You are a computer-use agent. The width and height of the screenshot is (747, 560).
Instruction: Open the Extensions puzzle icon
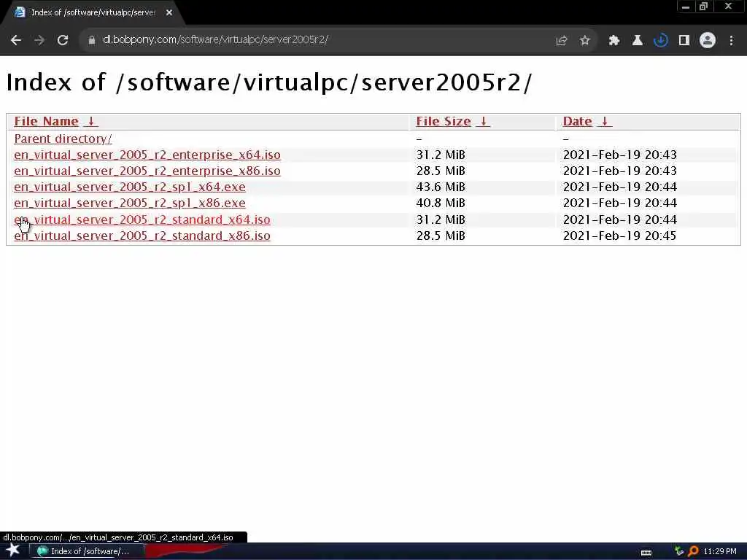click(x=614, y=41)
